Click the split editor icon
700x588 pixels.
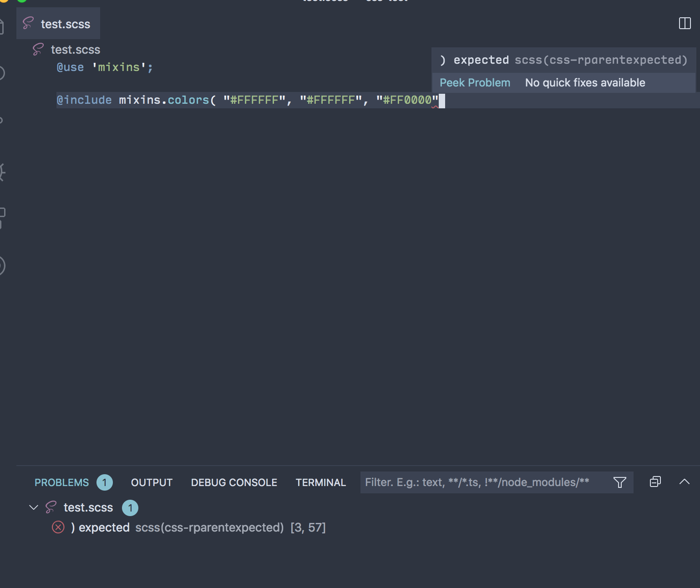(x=684, y=24)
